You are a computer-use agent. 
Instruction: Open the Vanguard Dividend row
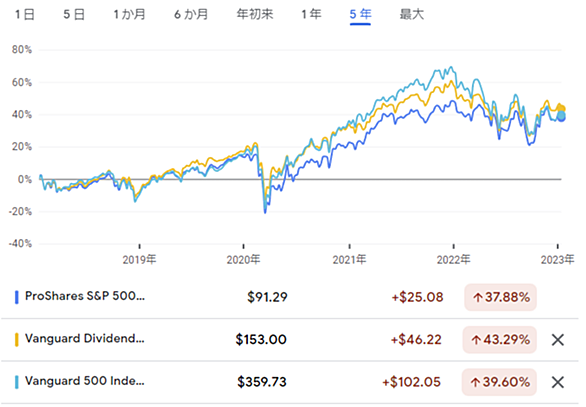(x=290, y=340)
